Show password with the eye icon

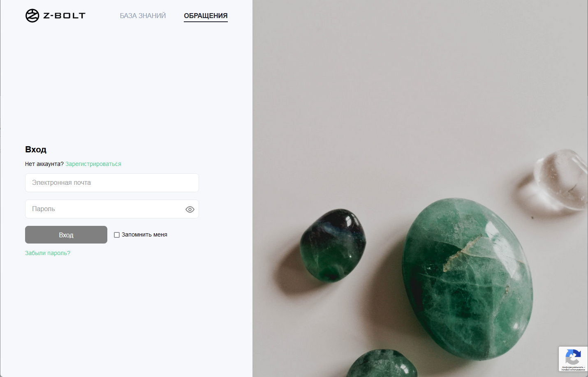tap(190, 209)
